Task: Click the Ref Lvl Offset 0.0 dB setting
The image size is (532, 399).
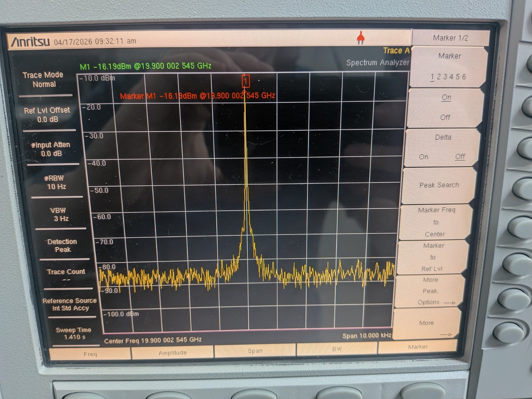Action: (x=47, y=115)
